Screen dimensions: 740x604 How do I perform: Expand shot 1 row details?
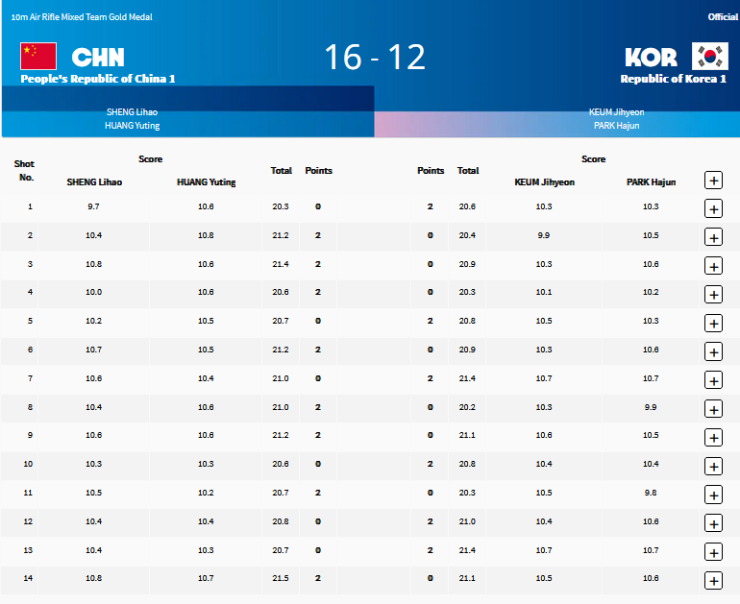point(713,209)
